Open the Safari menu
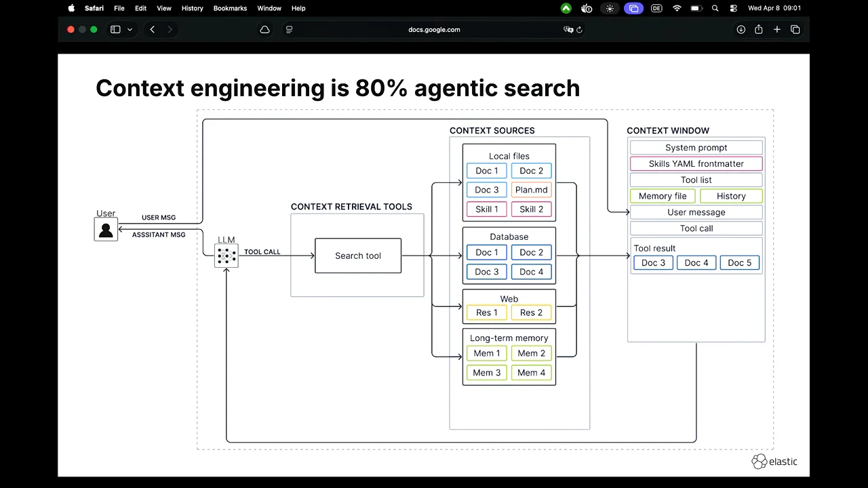Image resolution: width=868 pixels, height=488 pixels. 94,8
